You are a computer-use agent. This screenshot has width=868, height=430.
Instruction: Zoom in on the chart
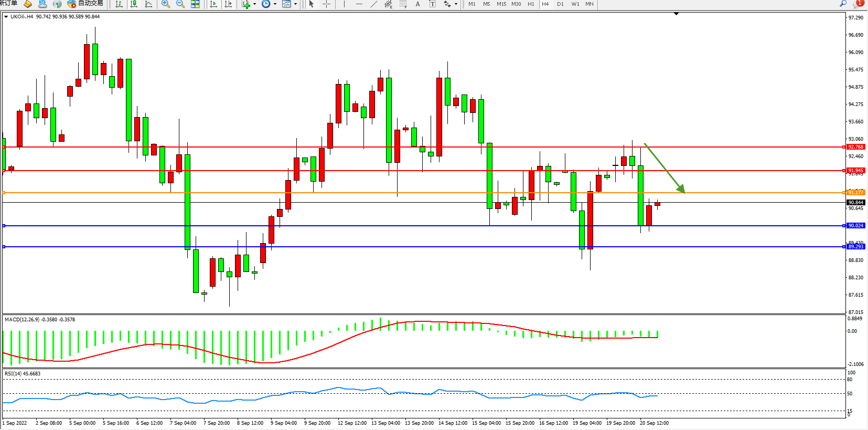click(166, 4)
